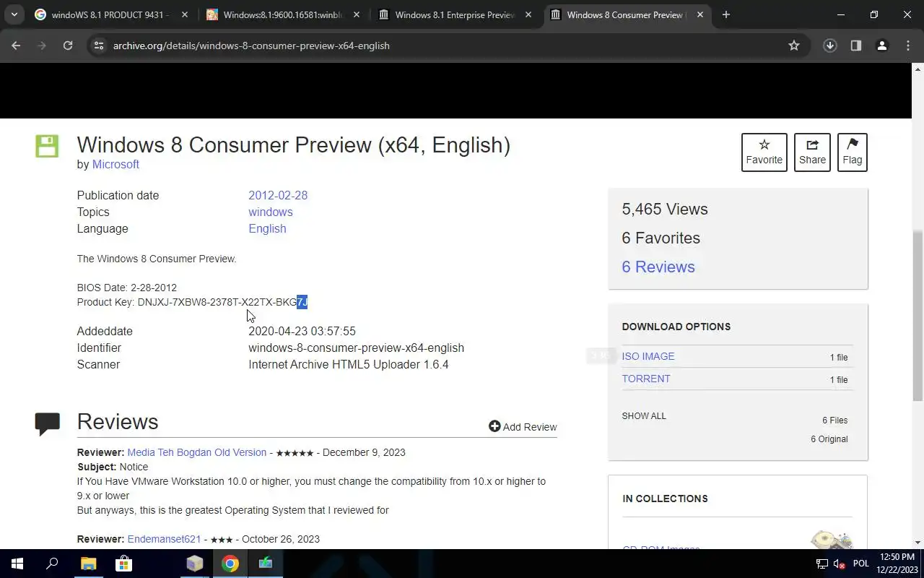Download the ISO IMAGE file
This screenshot has width=924, height=578.
tap(648, 356)
